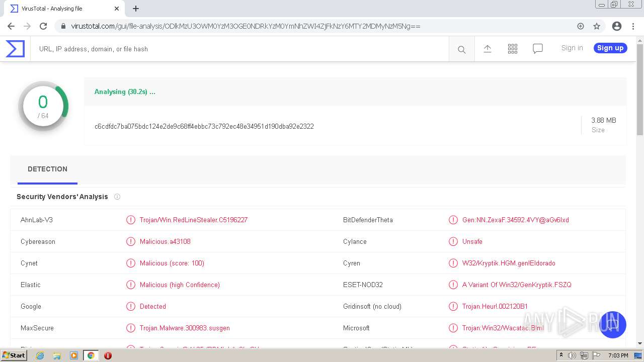
Task: Open the Chrome profile icon
Action: tap(617, 26)
